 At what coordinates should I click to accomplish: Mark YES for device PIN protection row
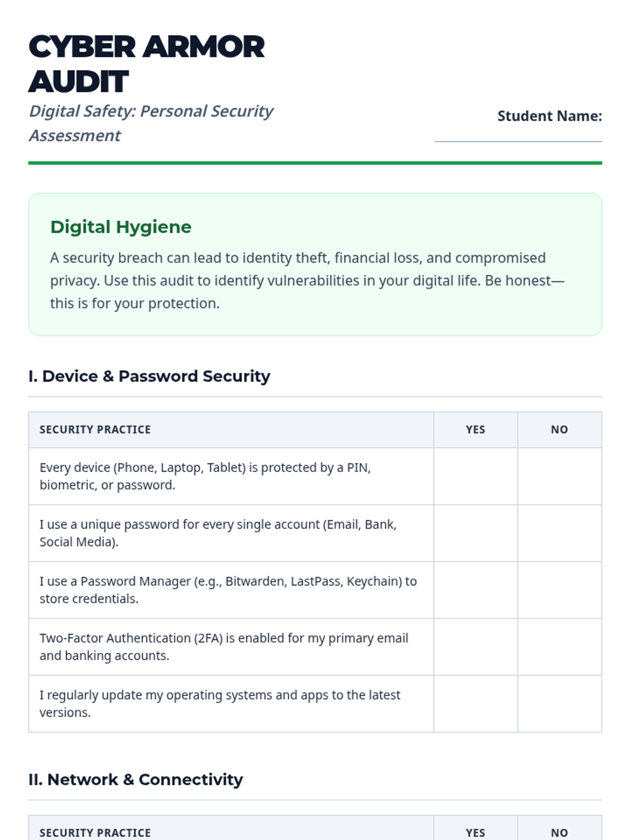coord(475,476)
